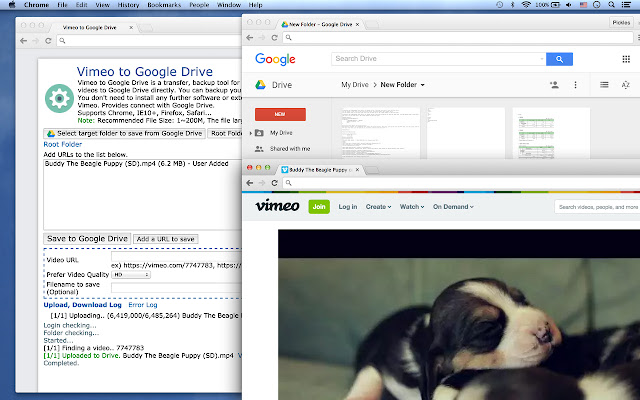Switch Drive to list view
The width and height of the screenshot is (640, 400).
(x=604, y=85)
